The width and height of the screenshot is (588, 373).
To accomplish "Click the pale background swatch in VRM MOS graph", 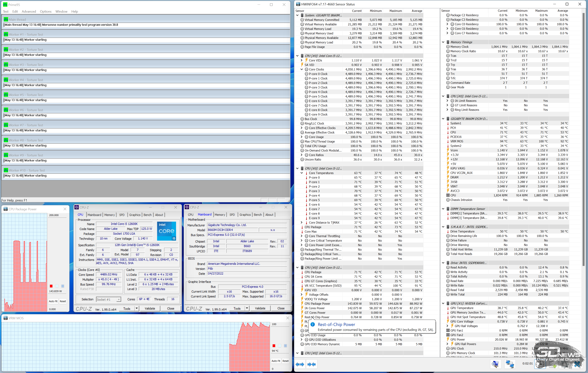I will click(x=280, y=345).
